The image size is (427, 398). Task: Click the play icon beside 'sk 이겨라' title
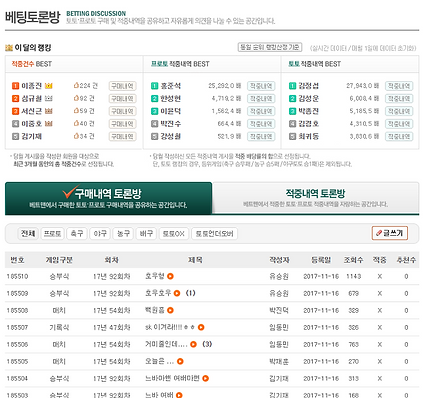(x=201, y=327)
